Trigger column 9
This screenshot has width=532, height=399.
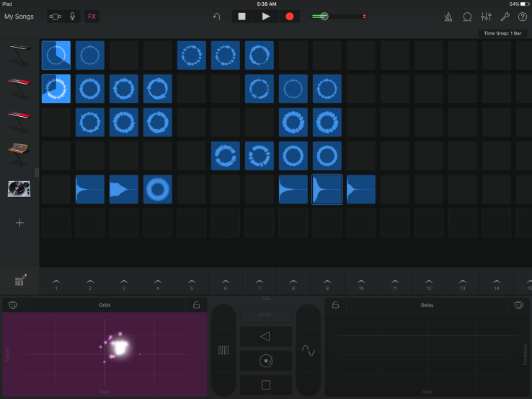pyautogui.click(x=327, y=284)
